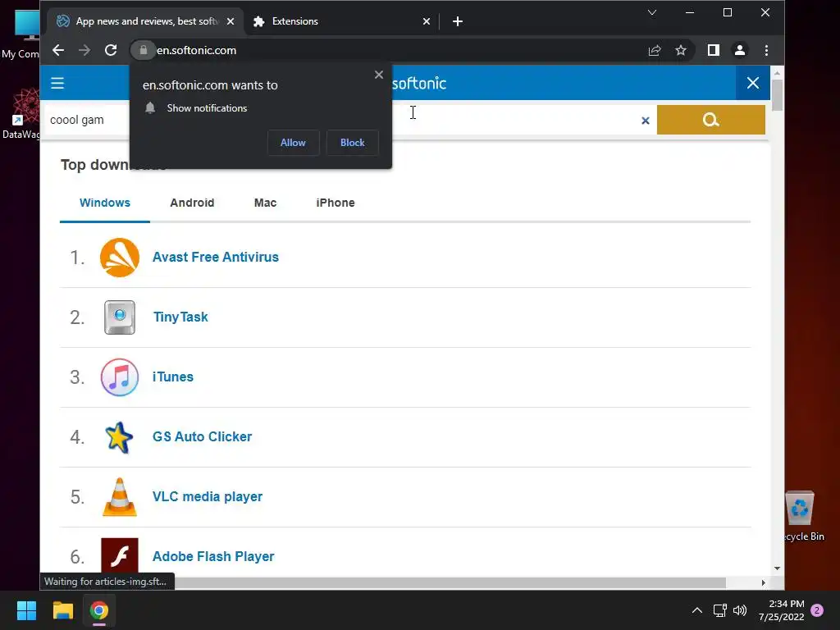Click the TinyTask app icon

click(x=120, y=317)
